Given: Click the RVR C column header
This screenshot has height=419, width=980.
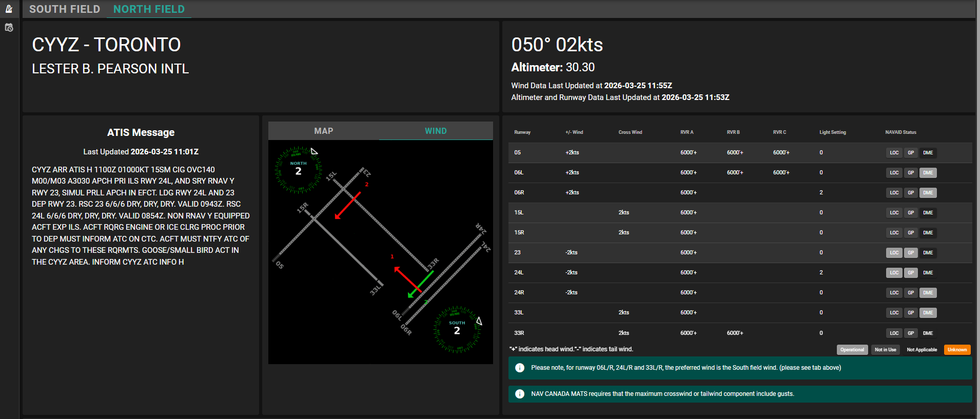Looking at the screenshot, I should coord(779,132).
